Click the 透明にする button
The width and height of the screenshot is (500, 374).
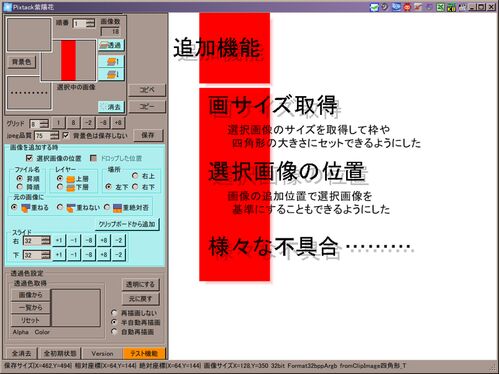(140, 284)
